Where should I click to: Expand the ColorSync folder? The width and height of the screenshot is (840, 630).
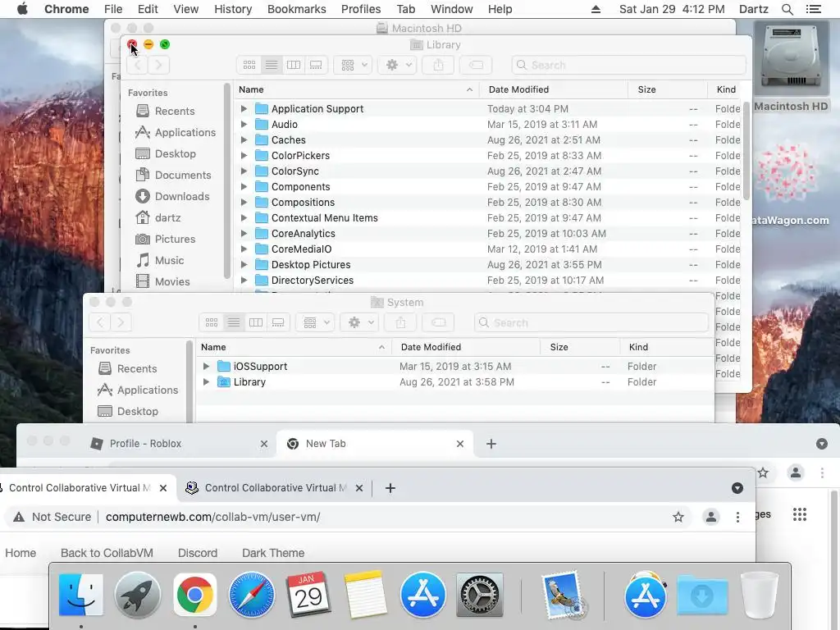tap(244, 171)
